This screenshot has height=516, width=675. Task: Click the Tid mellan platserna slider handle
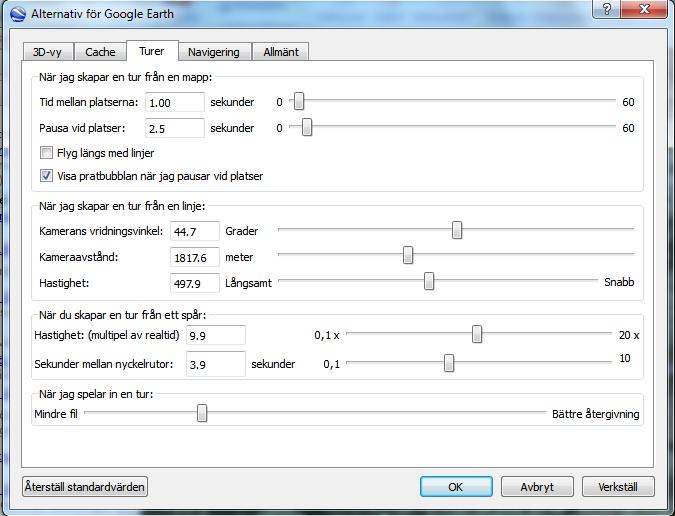pyautogui.click(x=299, y=102)
